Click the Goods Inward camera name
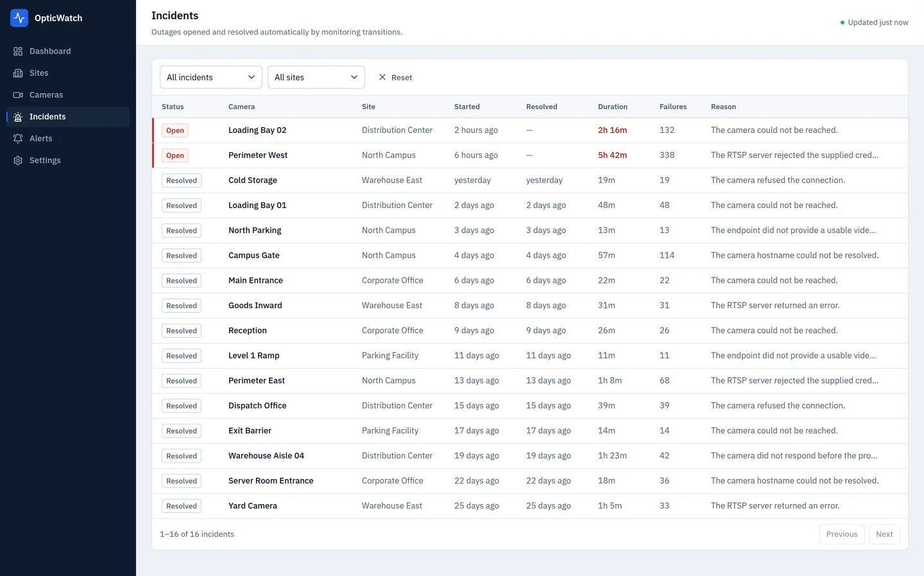This screenshot has height=576, width=924. point(255,306)
